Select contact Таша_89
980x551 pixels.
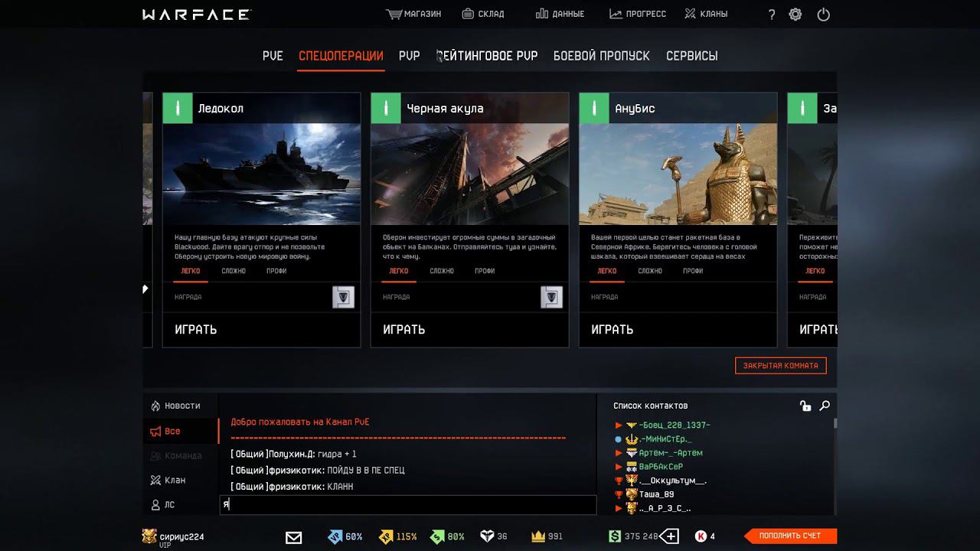[657, 494]
